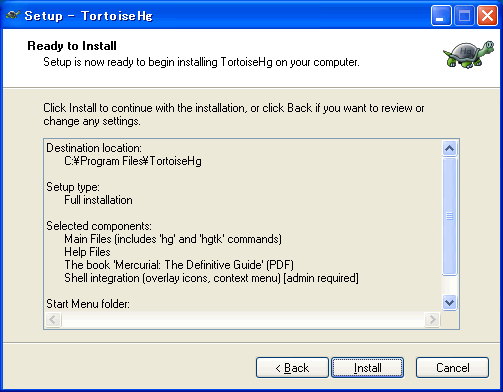Click the 'Main Files' component line
Viewport: 503px width, 392px height.
click(x=173, y=239)
